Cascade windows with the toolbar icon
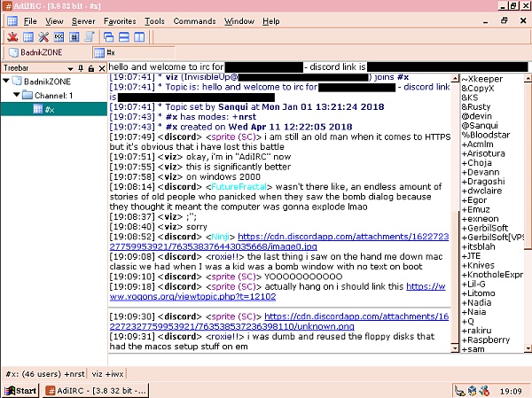The width and height of the screenshot is (532, 398). click(x=108, y=36)
